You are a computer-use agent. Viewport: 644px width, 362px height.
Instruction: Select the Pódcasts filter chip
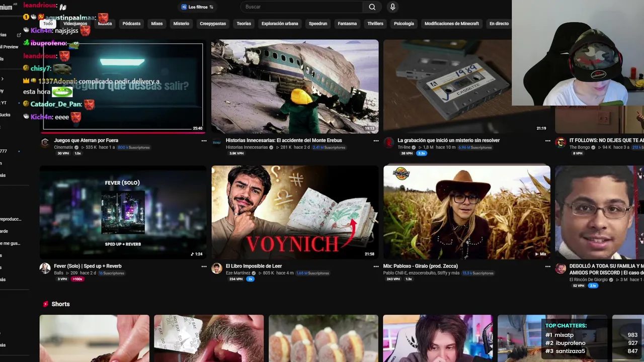tap(131, 24)
